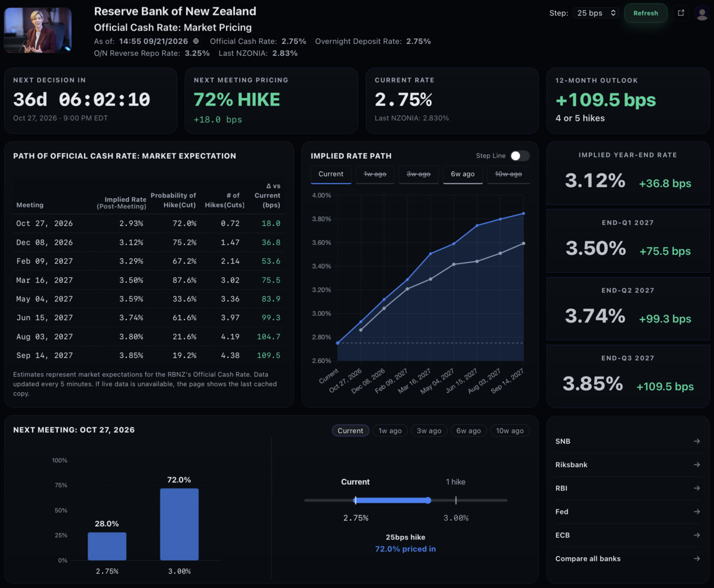Image resolution: width=714 pixels, height=588 pixels.
Task: Show the 10w ago rate path series
Action: click(x=509, y=174)
